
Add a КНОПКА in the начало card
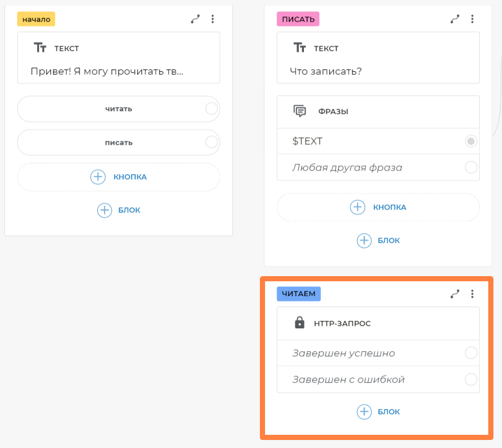[118, 177]
